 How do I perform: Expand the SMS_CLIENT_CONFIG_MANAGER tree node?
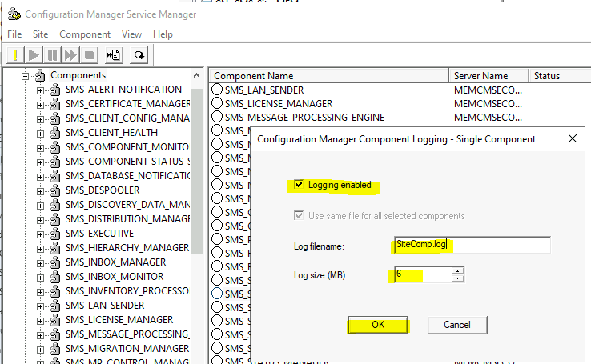40,119
